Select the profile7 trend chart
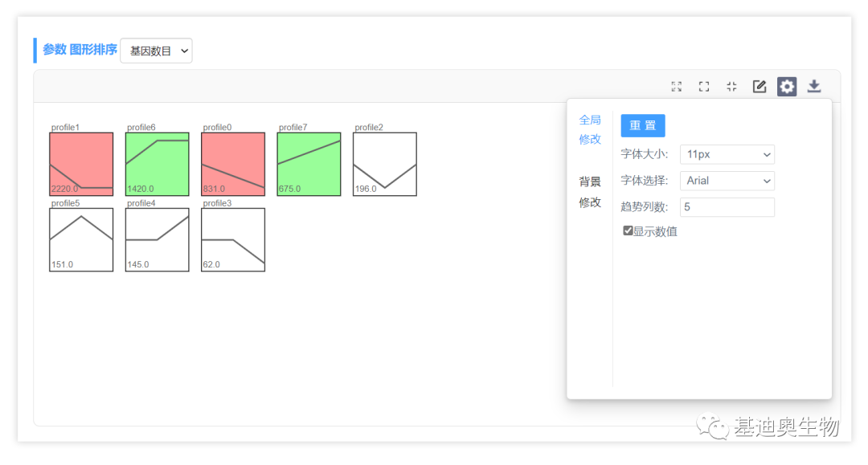 pyautogui.click(x=309, y=164)
